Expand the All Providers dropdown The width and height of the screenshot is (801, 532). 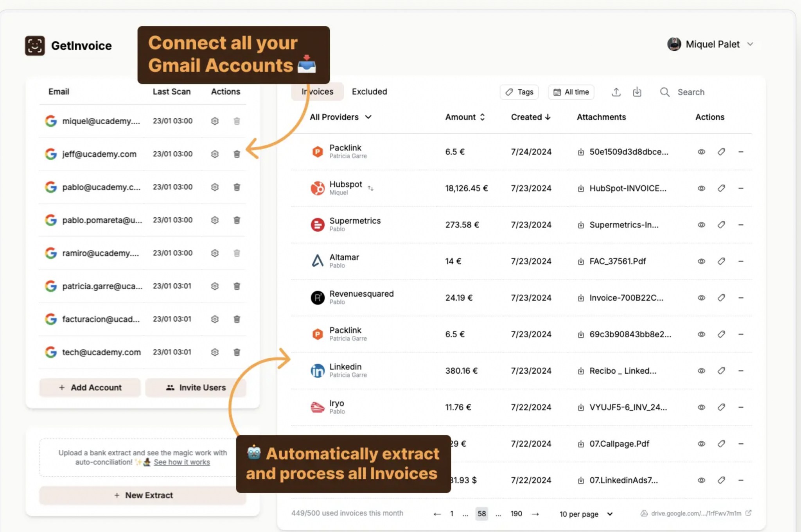click(x=340, y=117)
